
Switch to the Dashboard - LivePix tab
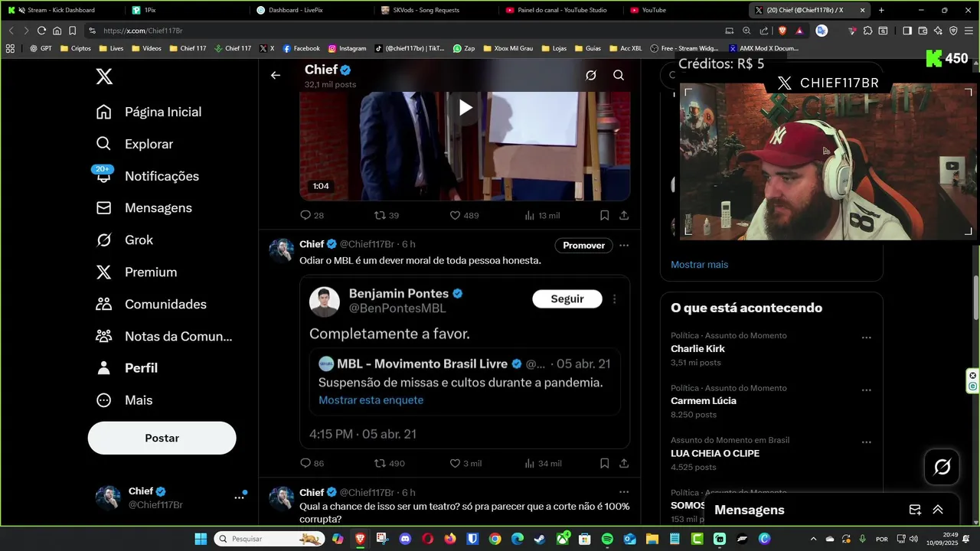(311, 10)
